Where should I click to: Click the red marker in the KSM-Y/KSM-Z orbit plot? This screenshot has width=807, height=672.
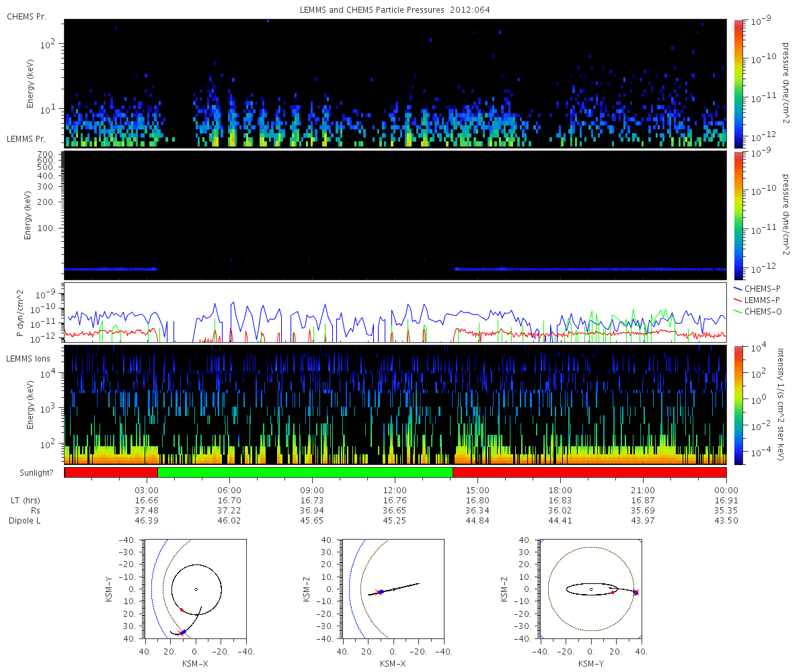tap(613, 592)
